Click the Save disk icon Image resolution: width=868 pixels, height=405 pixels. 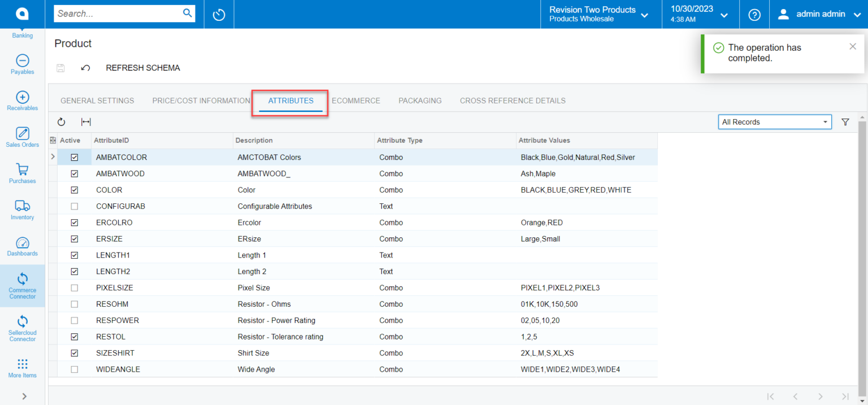click(x=60, y=68)
